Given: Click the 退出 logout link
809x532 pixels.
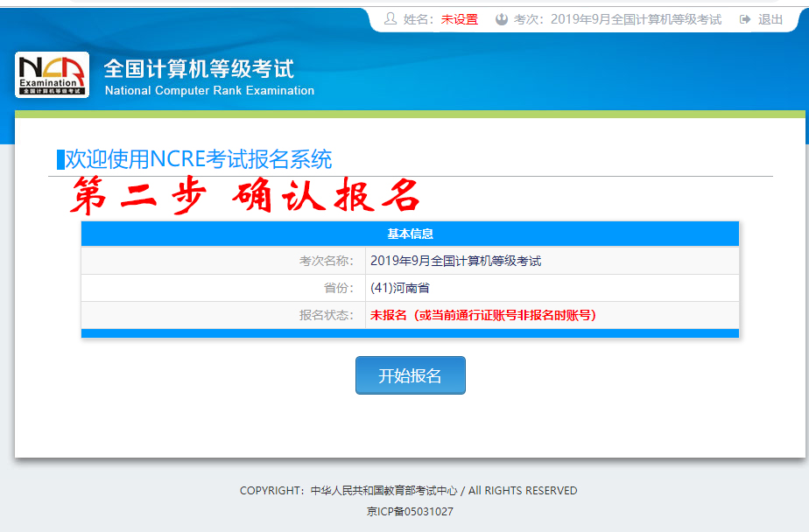Looking at the screenshot, I should click(x=770, y=19).
